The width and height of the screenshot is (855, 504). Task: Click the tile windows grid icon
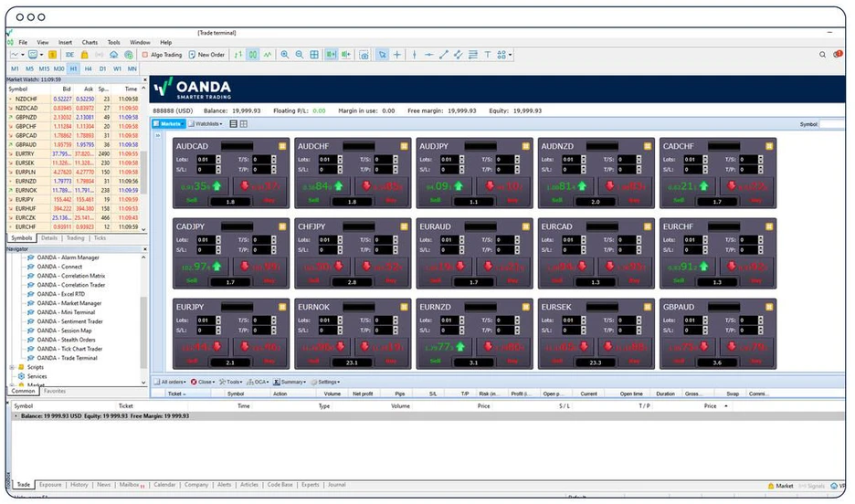tap(314, 55)
